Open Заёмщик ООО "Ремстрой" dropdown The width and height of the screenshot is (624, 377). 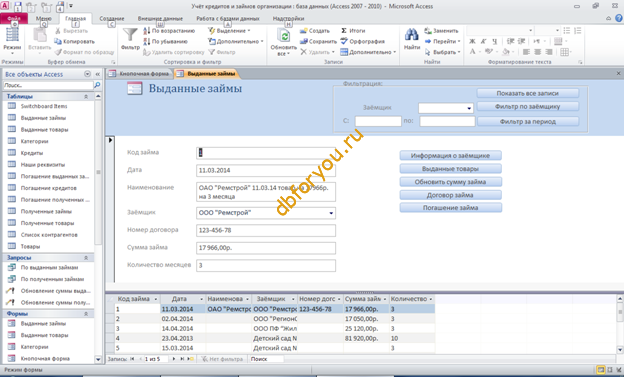tap(331, 213)
